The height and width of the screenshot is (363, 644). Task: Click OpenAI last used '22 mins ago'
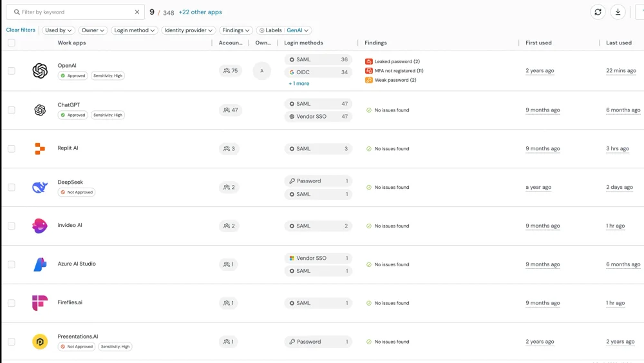pyautogui.click(x=621, y=71)
